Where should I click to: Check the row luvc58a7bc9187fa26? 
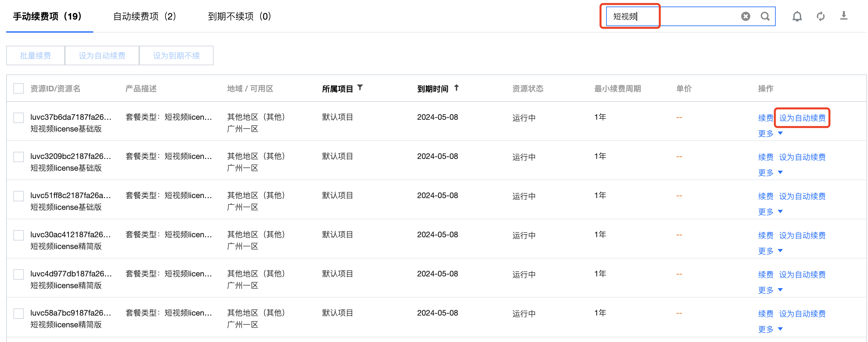[19, 313]
